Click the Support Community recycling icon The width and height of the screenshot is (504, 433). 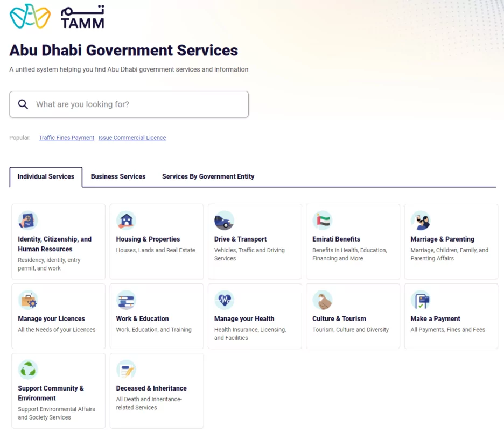(28, 370)
